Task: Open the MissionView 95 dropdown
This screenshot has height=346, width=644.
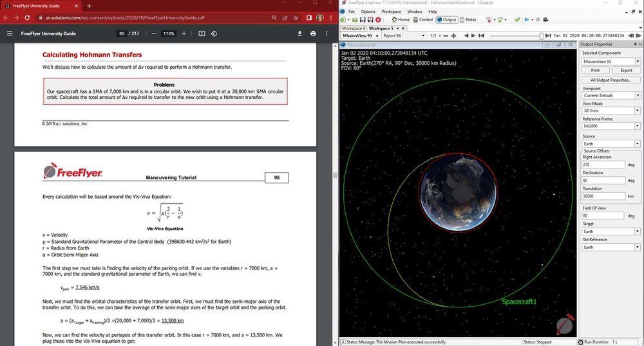Action: click(377, 35)
